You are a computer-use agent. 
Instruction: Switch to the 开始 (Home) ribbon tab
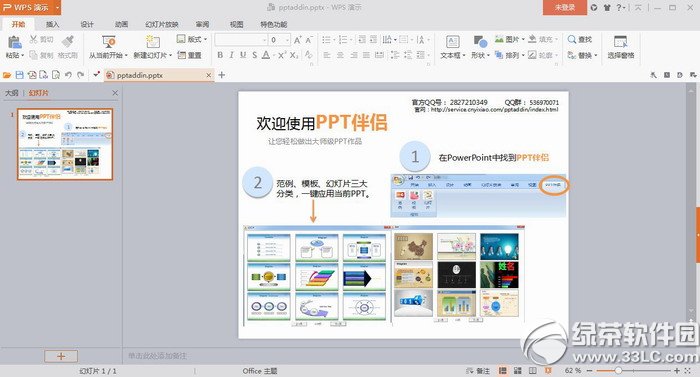tap(18, 24)
